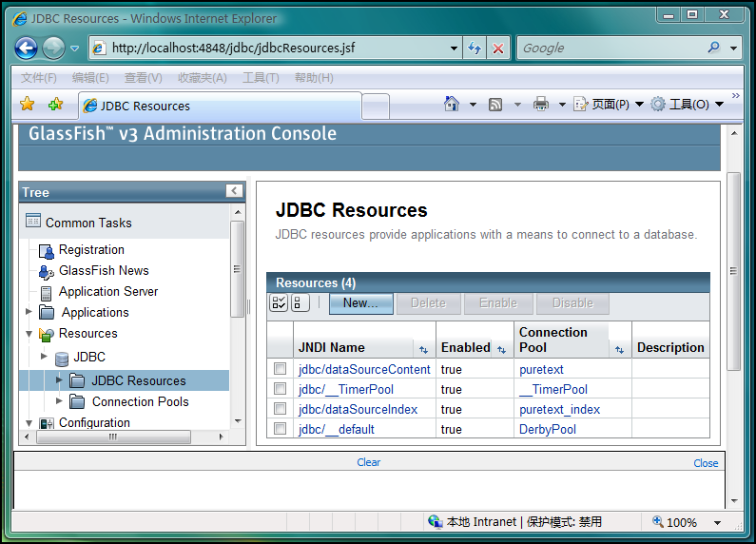Click the Registration tree icon
Screen dimensions: 756x544
pos(47,251)
